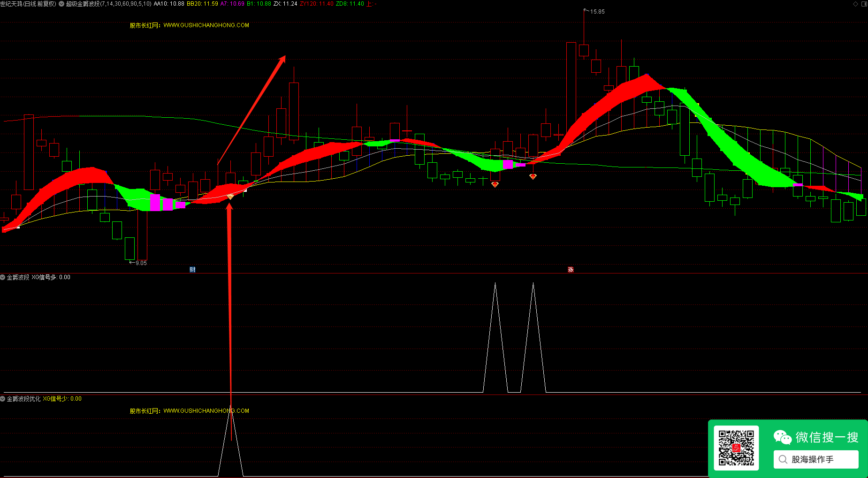Viewport: 868px width, 478px height.
Task: Select the A7: 10.69 value
Action: click(232, 4)
